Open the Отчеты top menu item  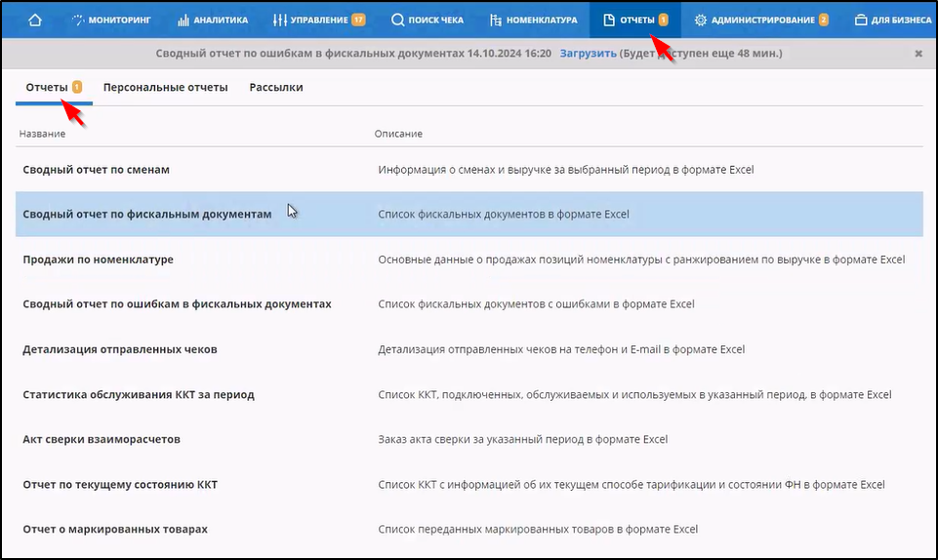click(x=635, y=20)
